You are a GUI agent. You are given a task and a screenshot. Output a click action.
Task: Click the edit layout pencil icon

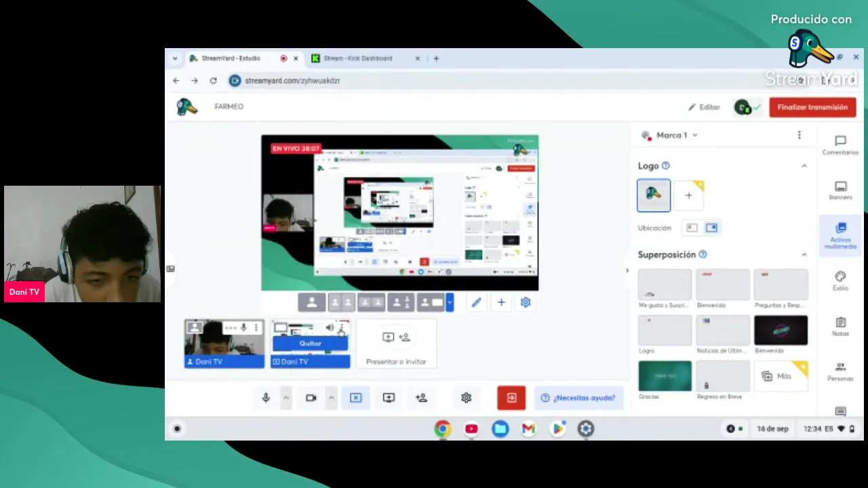[x=476, y=302]
